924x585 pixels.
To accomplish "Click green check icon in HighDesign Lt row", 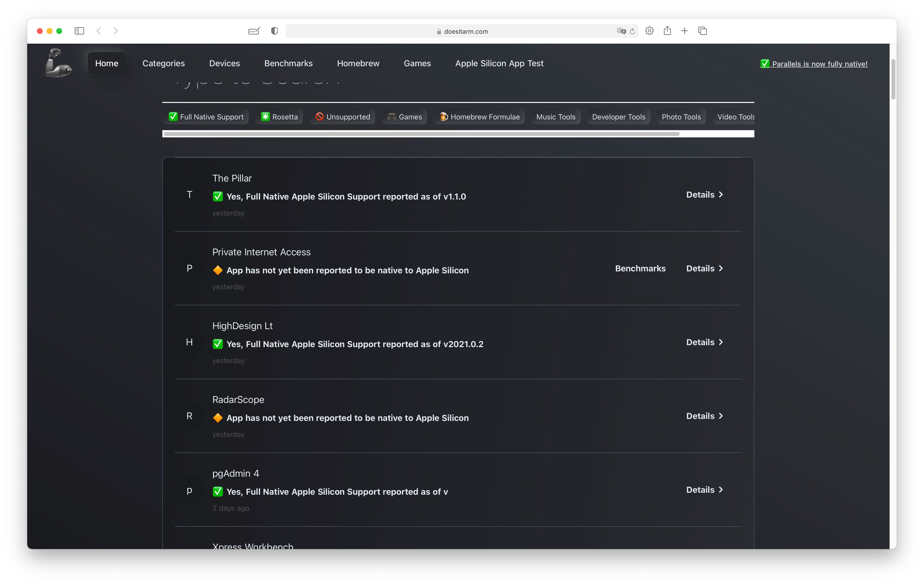I will (218, 344).
